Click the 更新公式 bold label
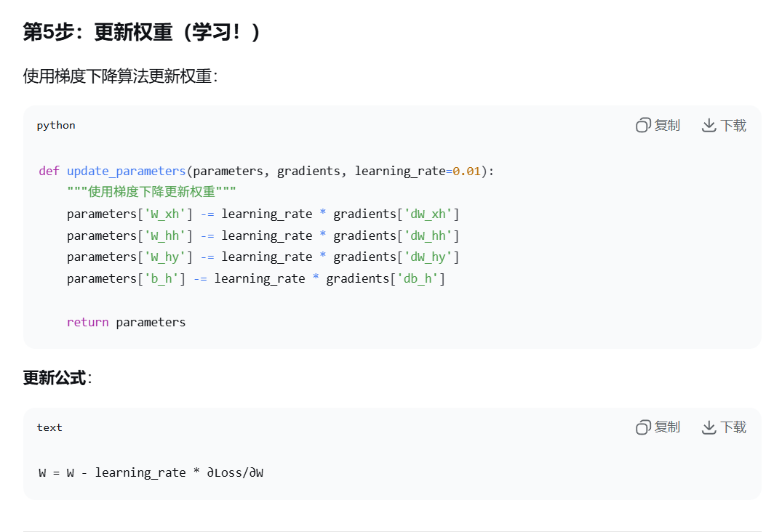The image size is (774, 532). pyautogui.click(x=55, y=378)
